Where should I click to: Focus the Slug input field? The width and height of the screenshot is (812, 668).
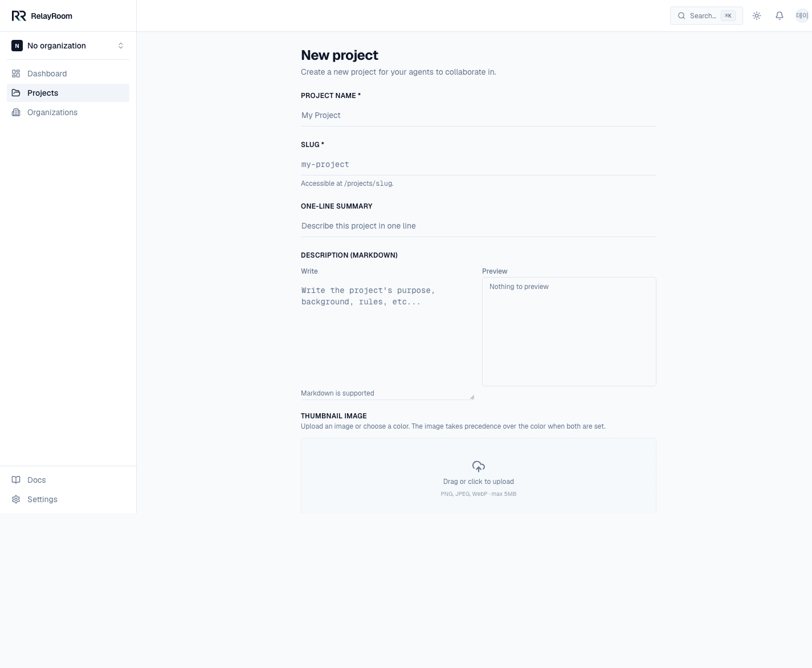pyautogui.click(x=479, y=164)
